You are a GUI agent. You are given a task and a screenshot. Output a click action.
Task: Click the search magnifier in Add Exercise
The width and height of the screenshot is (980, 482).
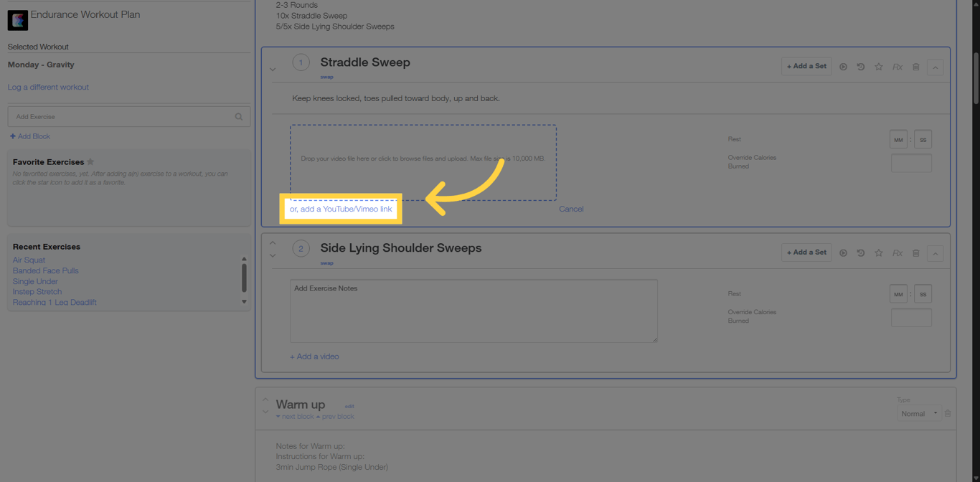pos(239,117)
